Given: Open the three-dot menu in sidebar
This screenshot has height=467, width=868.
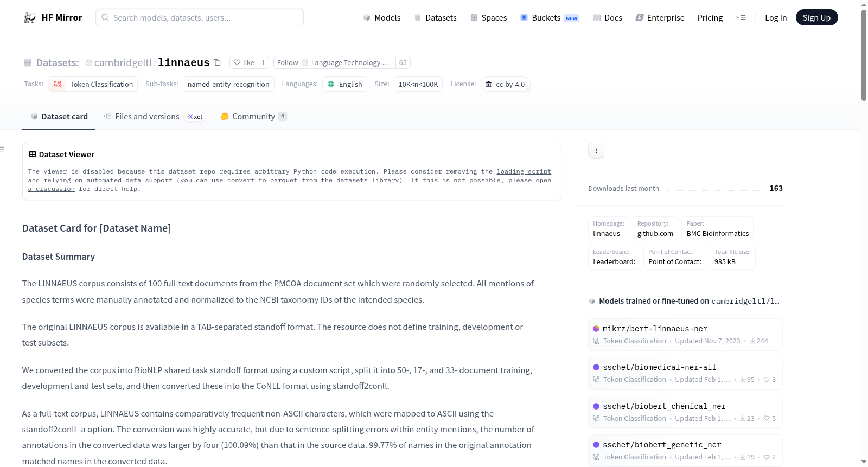Looking at the screenshot, I should tap(596, 151).
